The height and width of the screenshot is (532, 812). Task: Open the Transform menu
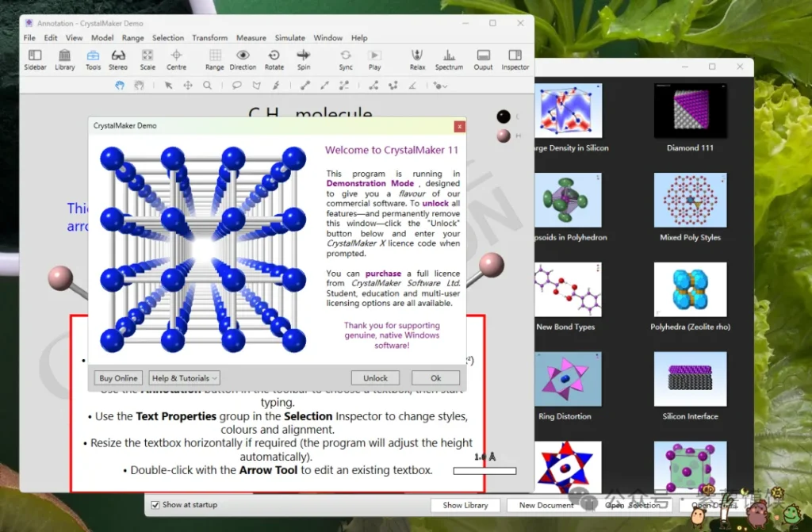[209, 37]
